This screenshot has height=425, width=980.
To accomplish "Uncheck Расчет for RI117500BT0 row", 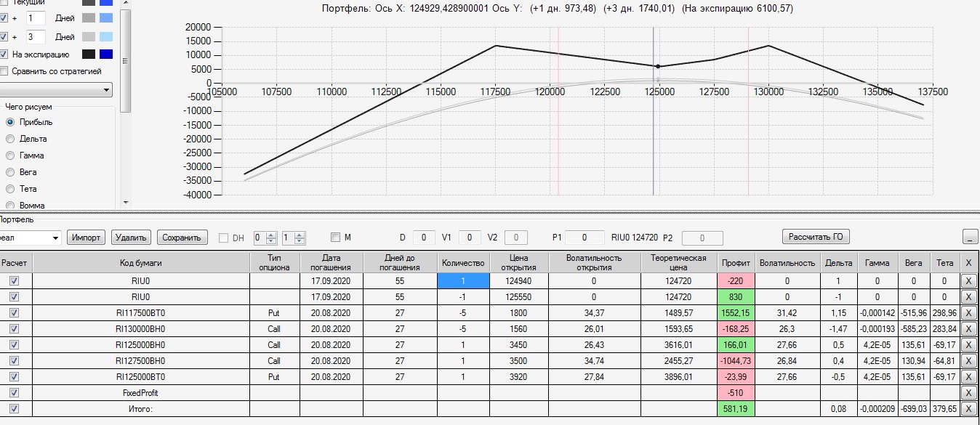I will [14, 312].
